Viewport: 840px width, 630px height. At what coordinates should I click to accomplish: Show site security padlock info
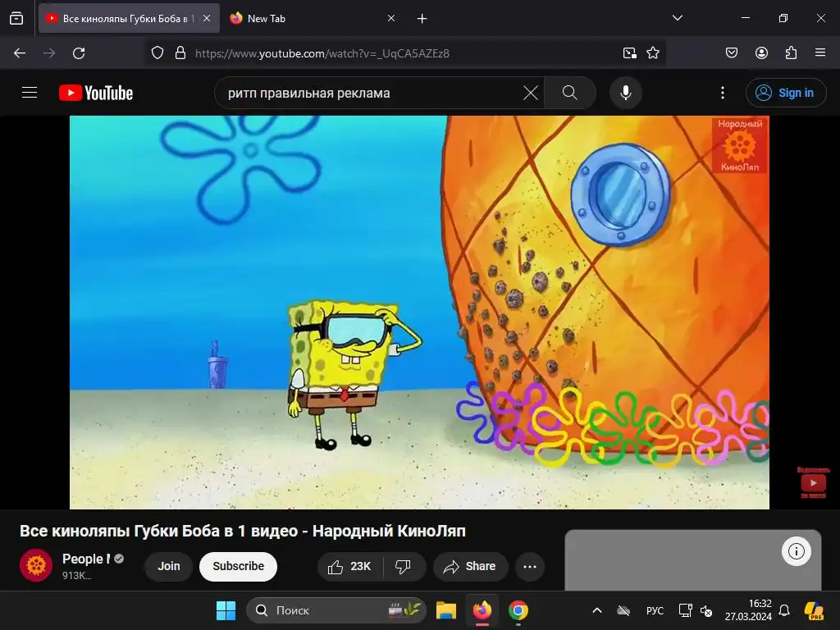180,52
